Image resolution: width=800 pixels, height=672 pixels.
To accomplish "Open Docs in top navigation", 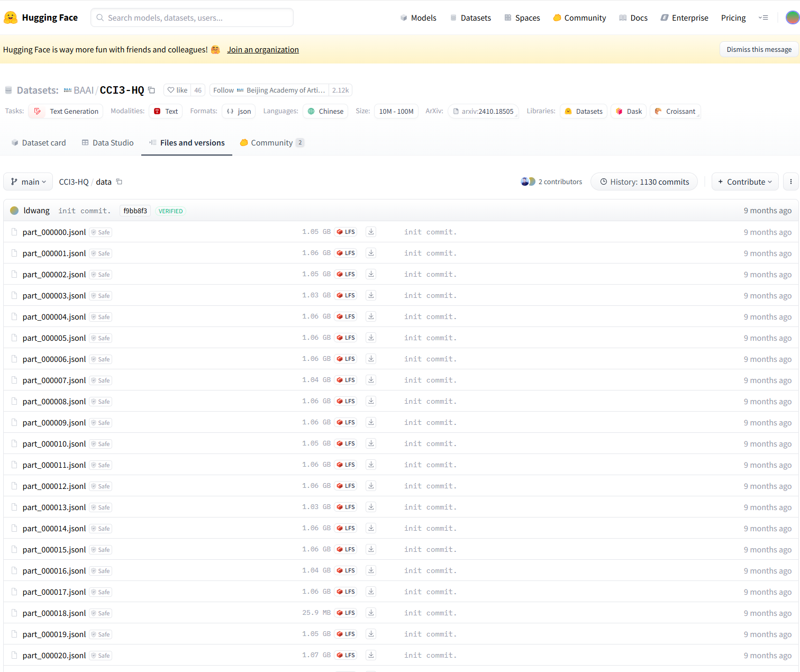I will click(x=633, y=17).
